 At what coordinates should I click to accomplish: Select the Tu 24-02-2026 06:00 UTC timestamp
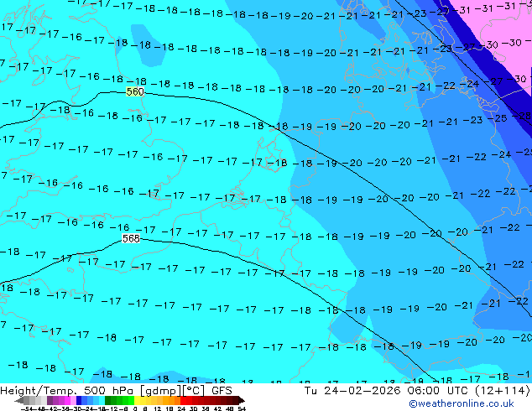tap(389, 391)
